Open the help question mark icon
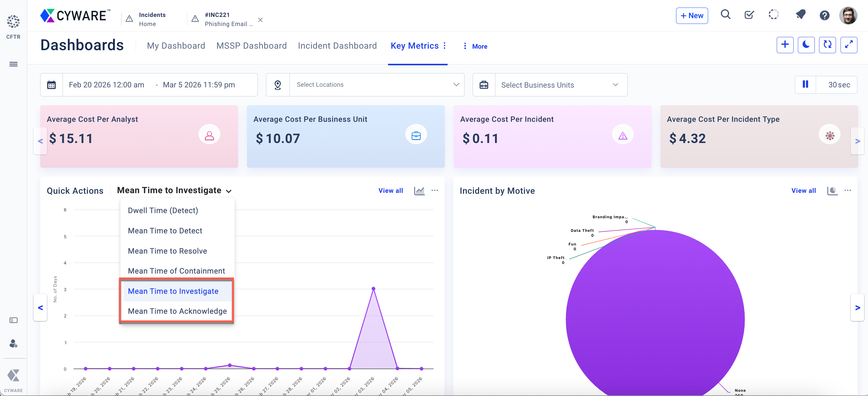The width and height of the screenshot is (868, 396). click(x=824, y=15)
